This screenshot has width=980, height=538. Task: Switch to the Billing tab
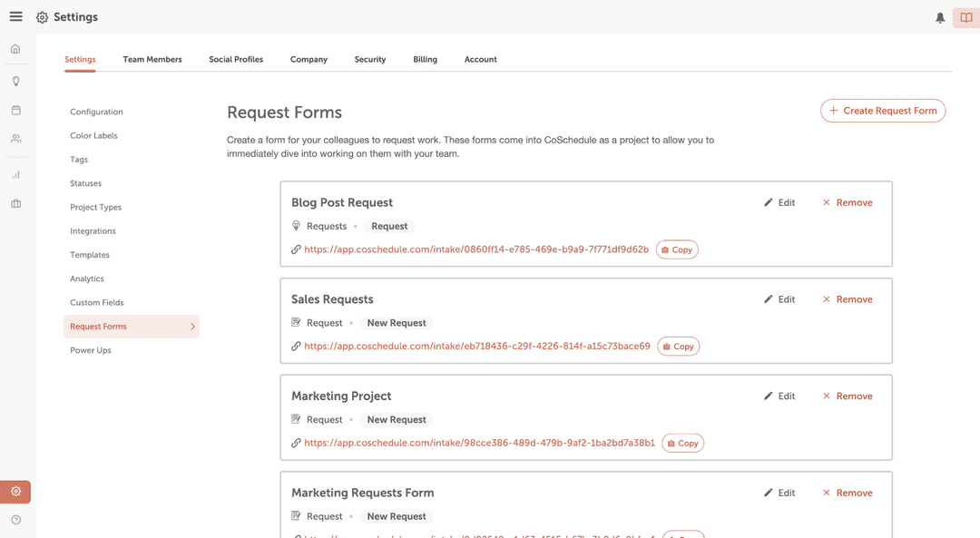(425, 59)
